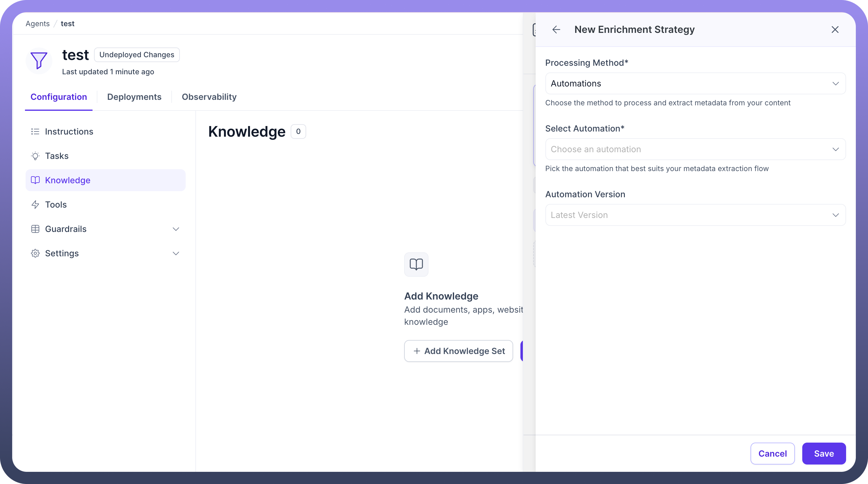Click the Guardrails grid icon
This screenshot has height=484, width=868.
pos(35,229)
